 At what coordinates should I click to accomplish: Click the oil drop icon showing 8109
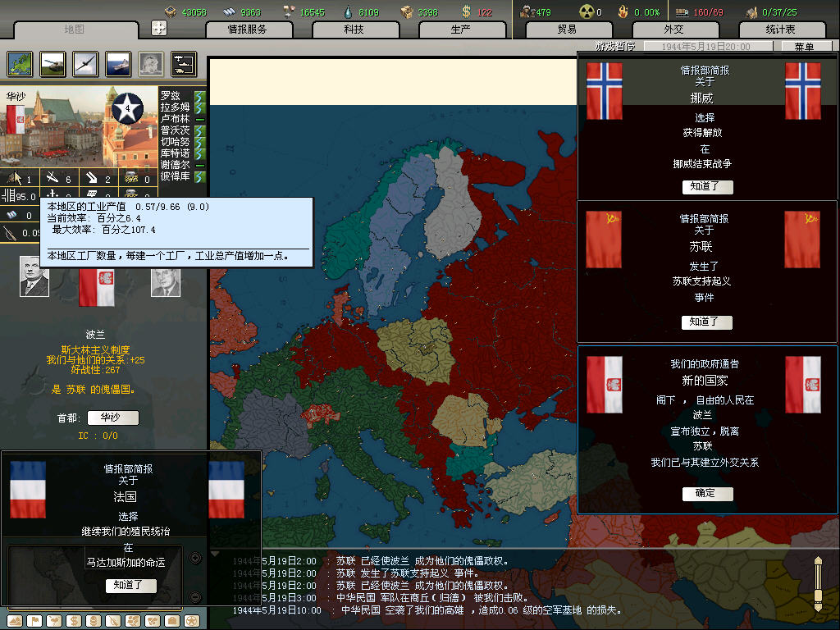pos(348,11)
